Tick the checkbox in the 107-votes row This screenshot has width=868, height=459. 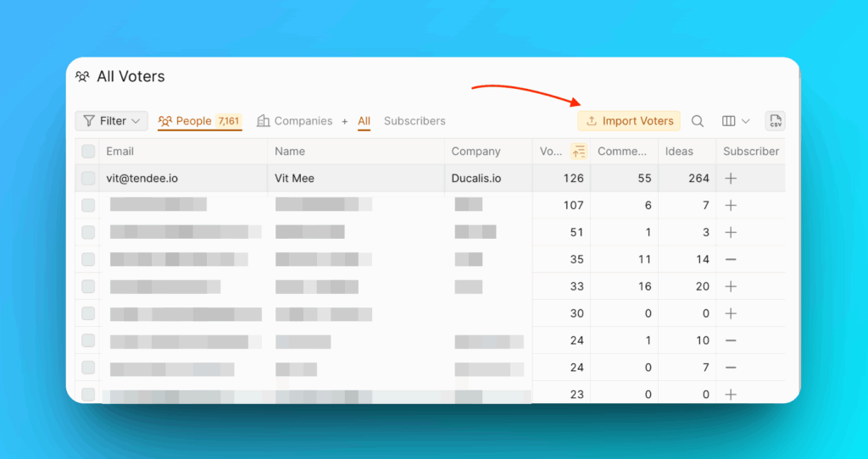click(x=88, y=206)
